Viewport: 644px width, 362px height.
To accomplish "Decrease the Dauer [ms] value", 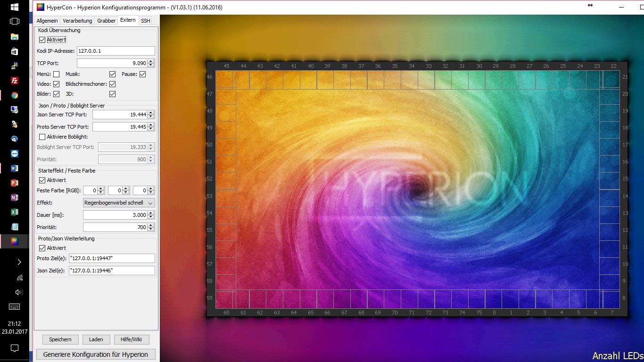I will coord(150,217).
